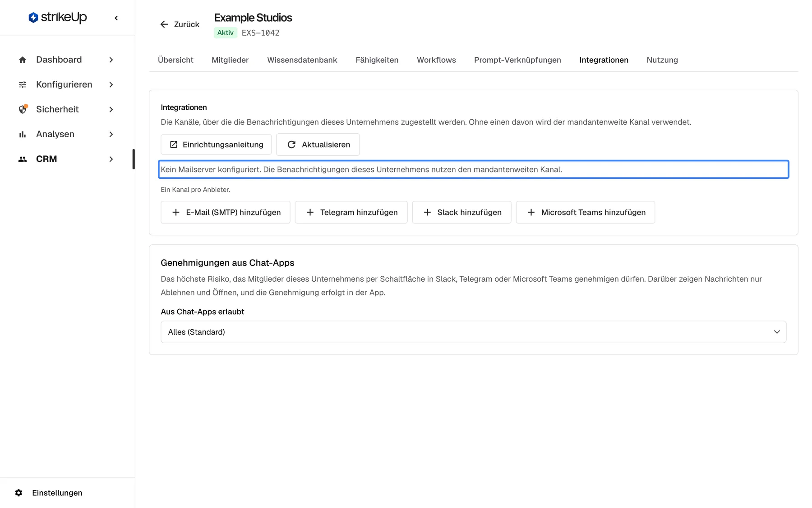Click E-Mail (SMTP) hinzufügen button
The image size is (812, 508).
pyautogui.click(x=225, y=212)
